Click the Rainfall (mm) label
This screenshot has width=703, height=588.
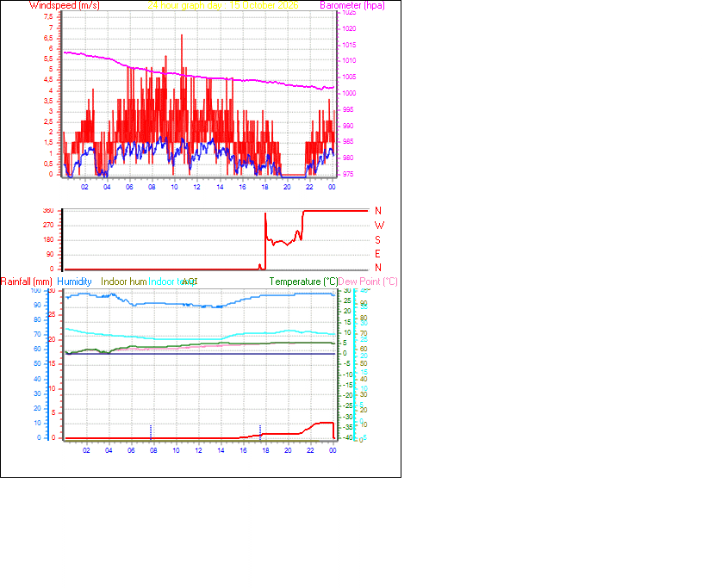pos(27,282)
